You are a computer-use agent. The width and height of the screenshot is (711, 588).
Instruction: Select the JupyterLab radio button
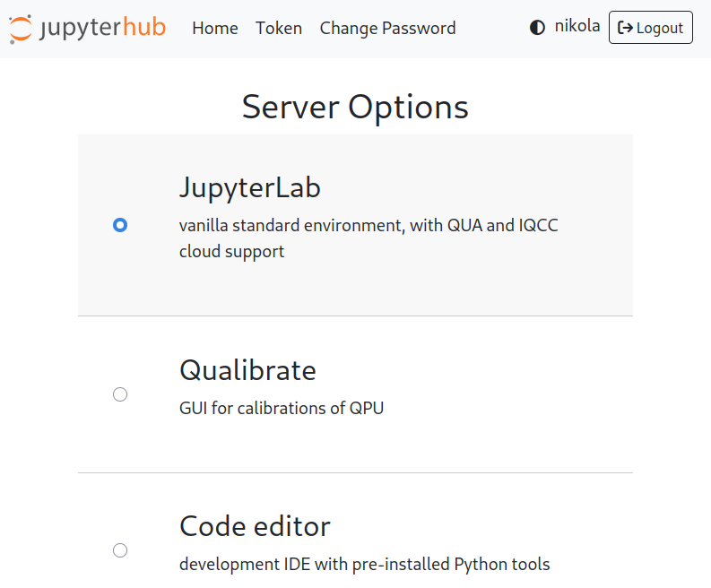120,225
